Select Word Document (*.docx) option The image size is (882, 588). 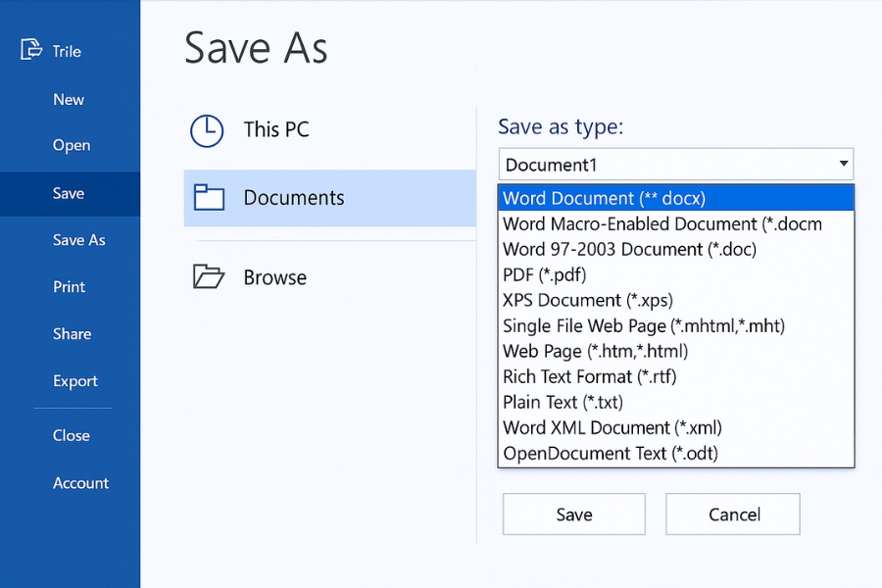click(604, 198)
